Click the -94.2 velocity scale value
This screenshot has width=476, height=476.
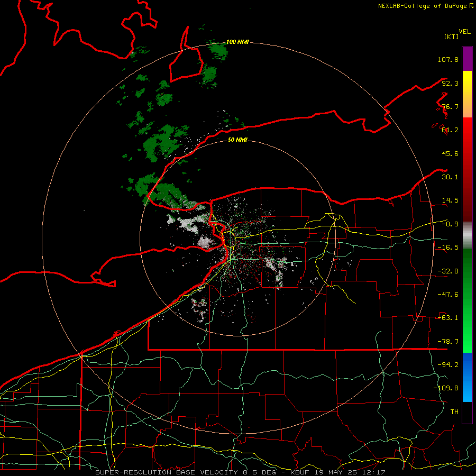tap(448, 365)
